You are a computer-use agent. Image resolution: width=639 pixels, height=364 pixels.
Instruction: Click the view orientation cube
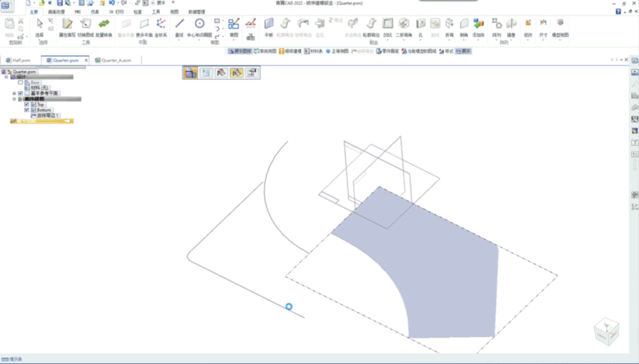coord(606,330)
